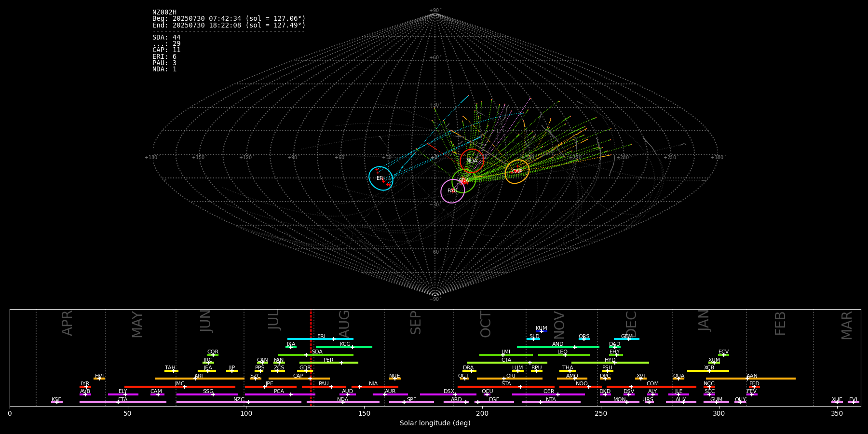
Task: Click the red dashed current-date marker on timeline
Action: tap(311, 357)
